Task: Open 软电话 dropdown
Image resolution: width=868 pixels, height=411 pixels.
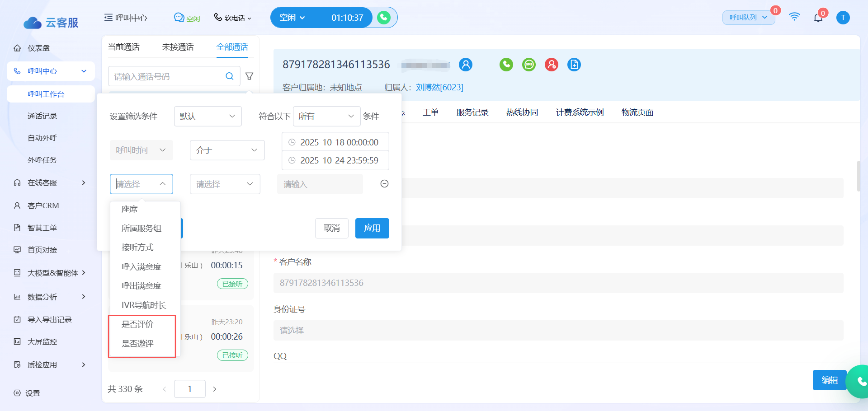Action: pos(233,18)
